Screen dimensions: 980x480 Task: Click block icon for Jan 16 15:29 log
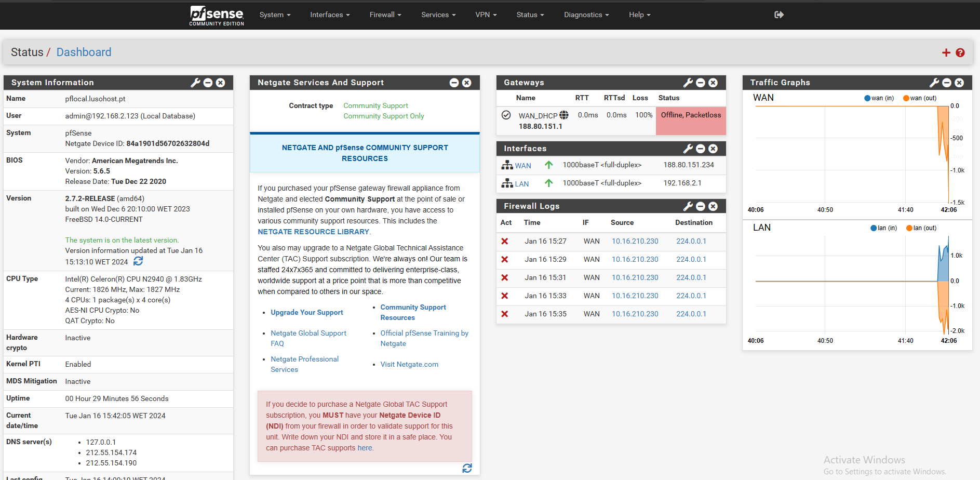pos(504,259)
